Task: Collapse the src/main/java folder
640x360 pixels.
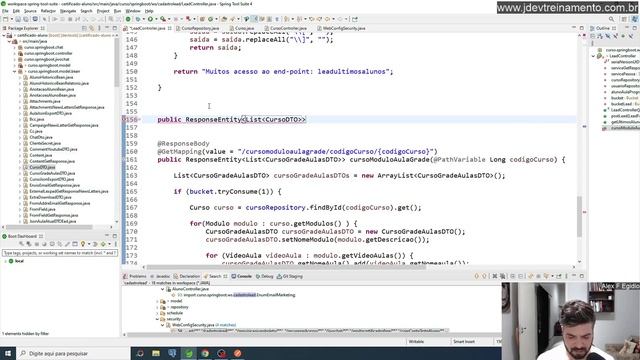Action: (x=9, y=41)
